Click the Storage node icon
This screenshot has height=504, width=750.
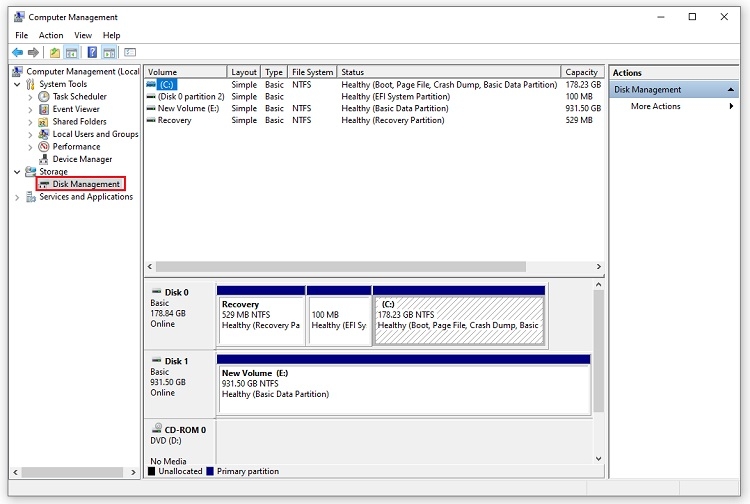pos(31,171)
